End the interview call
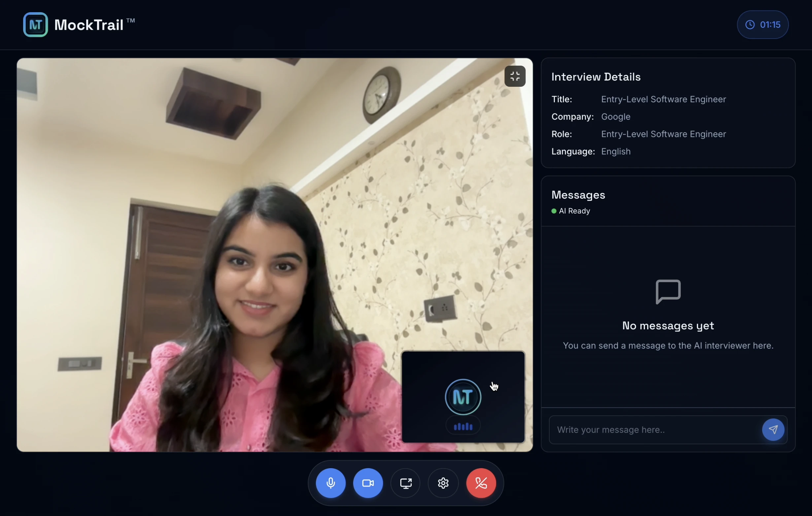 [481, 483]
